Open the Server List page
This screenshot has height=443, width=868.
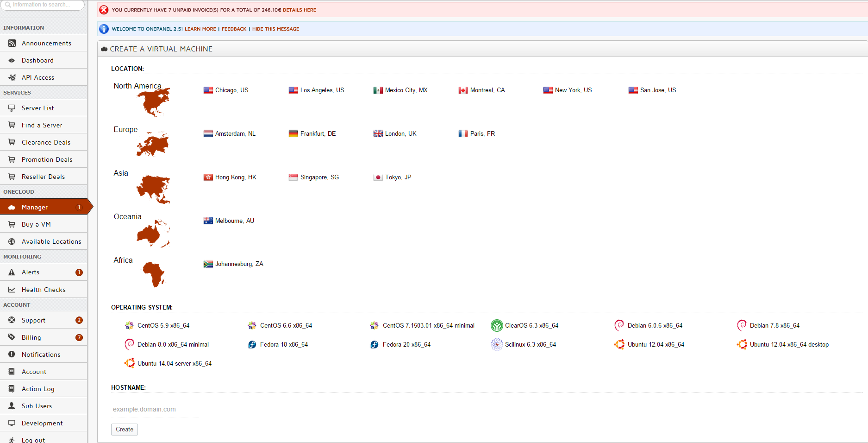[x=37, y=108]
